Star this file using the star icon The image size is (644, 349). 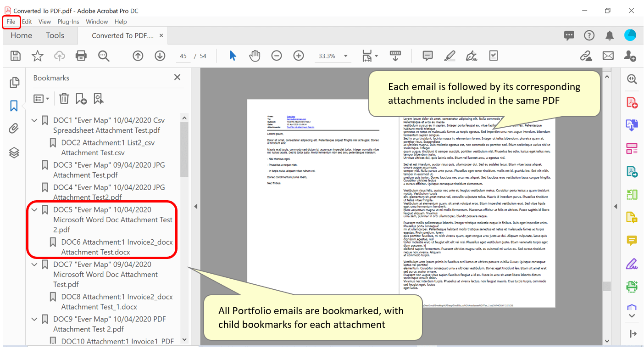tap(38, 56)
